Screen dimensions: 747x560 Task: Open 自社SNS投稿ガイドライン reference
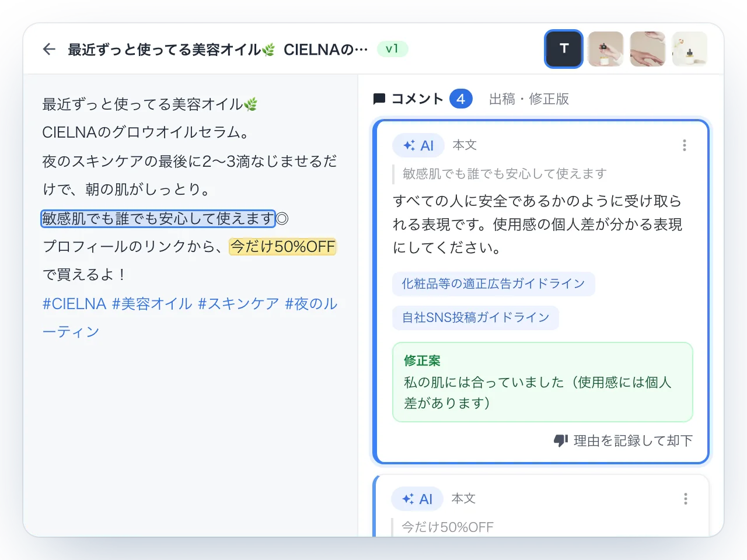click(x=476, y=318)
